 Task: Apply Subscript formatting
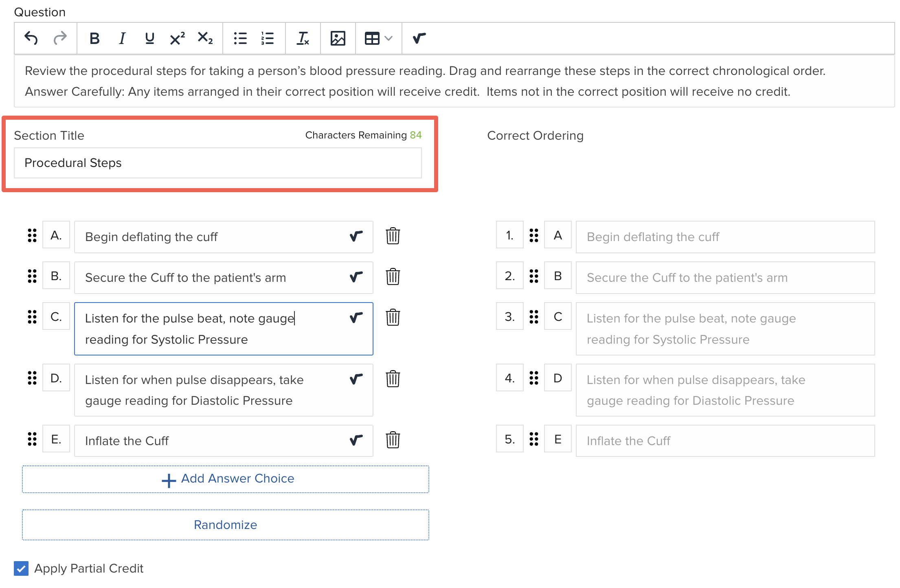[205, 38]
